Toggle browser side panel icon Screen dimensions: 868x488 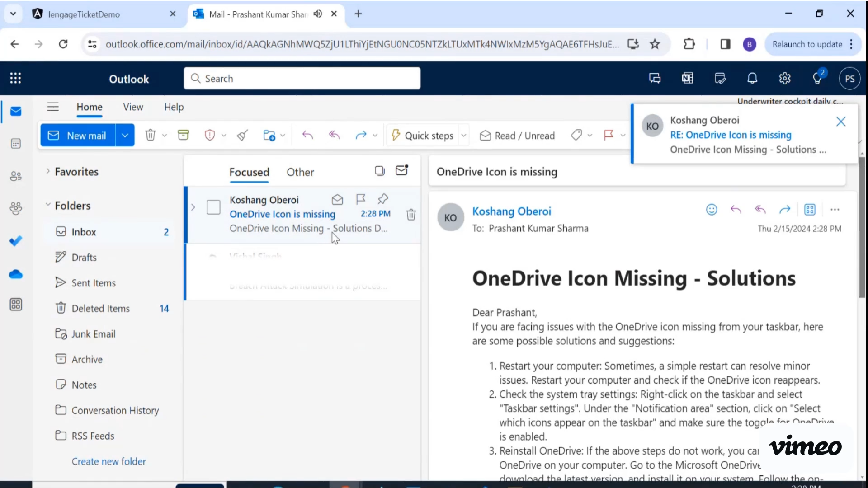pos(725,44)
